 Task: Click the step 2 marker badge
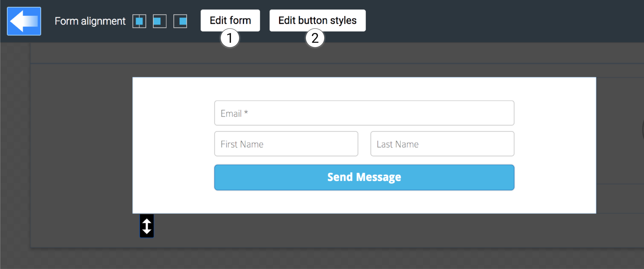315,38
